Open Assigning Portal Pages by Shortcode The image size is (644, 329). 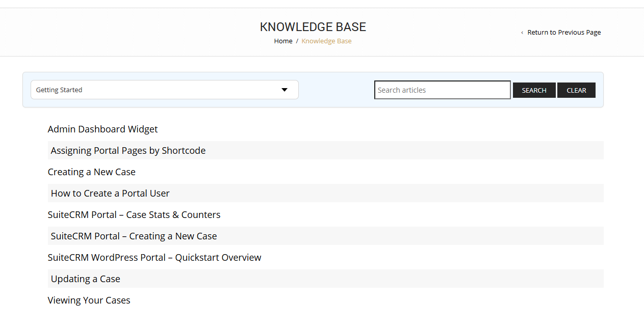pos(128,151)
